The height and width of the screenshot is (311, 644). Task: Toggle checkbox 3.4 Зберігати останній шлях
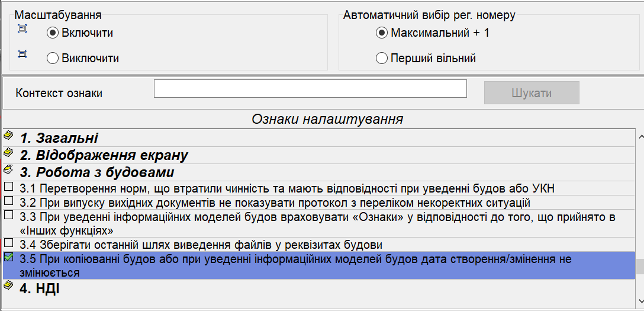click(x=8, y=243)
